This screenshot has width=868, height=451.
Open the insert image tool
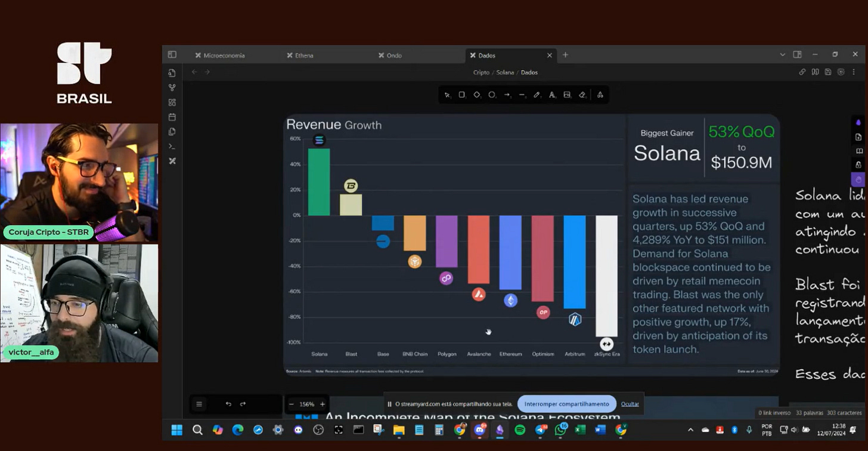(567, 95)
